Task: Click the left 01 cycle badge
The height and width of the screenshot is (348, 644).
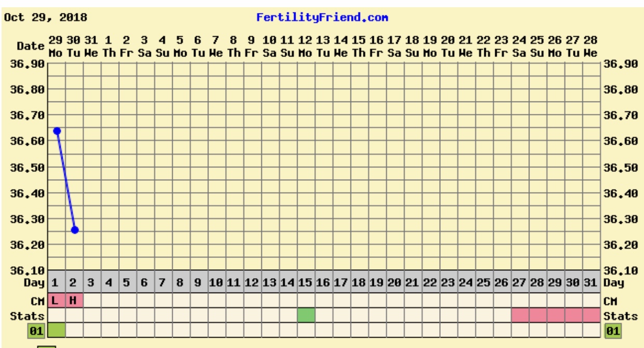Action: pos(32,329)
